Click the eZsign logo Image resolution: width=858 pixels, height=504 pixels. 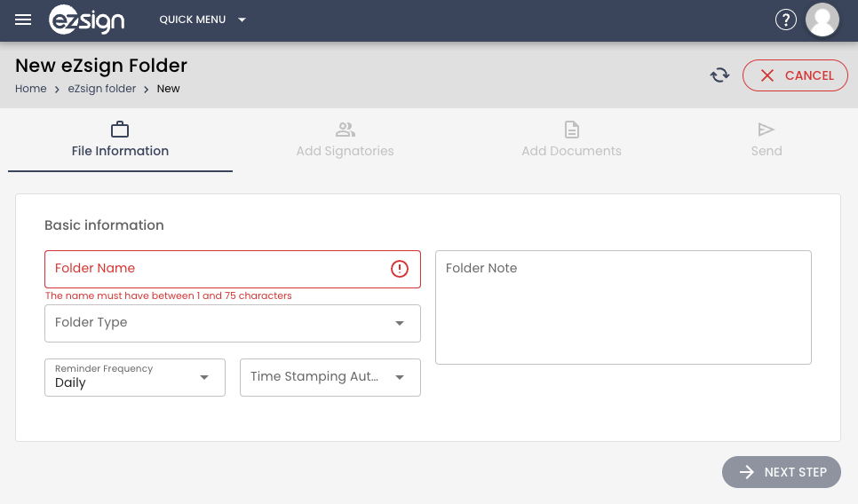tap(87, 20)
